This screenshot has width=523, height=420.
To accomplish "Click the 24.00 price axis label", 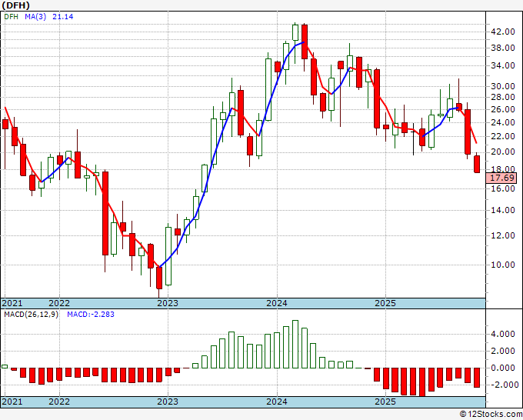I will (503, 122).
